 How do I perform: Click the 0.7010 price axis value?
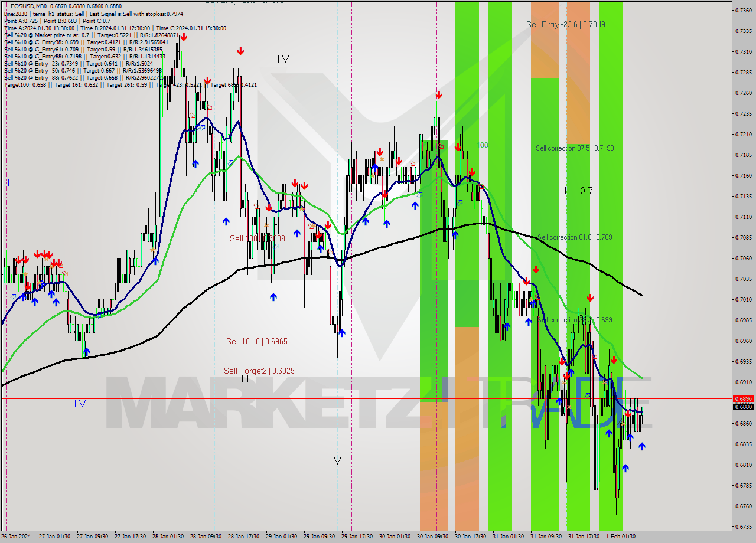(743, 300)
